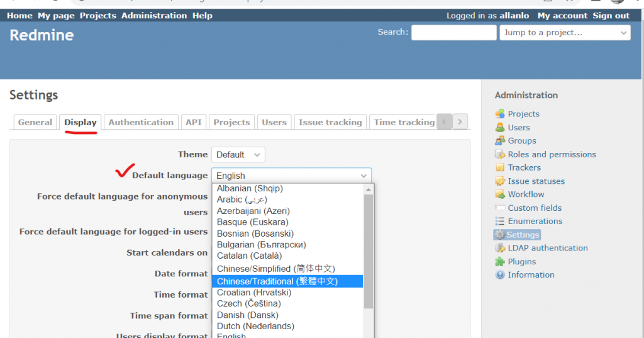Screen dimensions: 644x338
Task: Open the Jump to a project dropdown
Action: 565,33
